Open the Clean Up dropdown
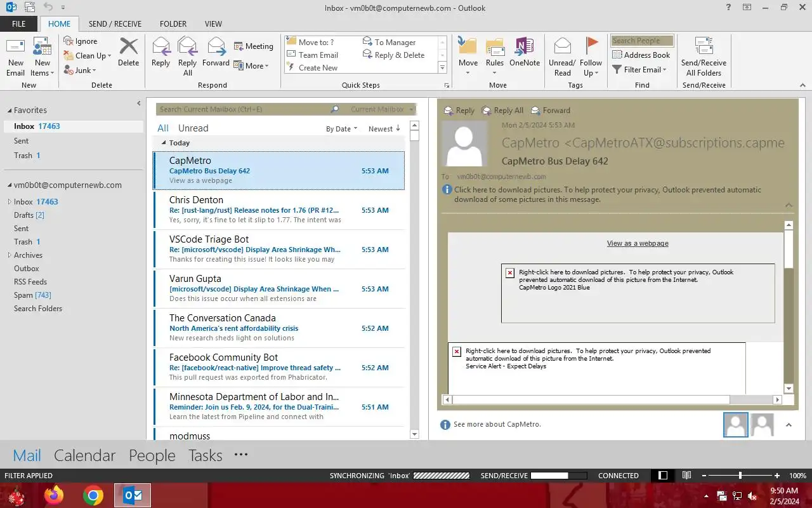The height and width of the screenshot is (508, 812). [88, 56]
